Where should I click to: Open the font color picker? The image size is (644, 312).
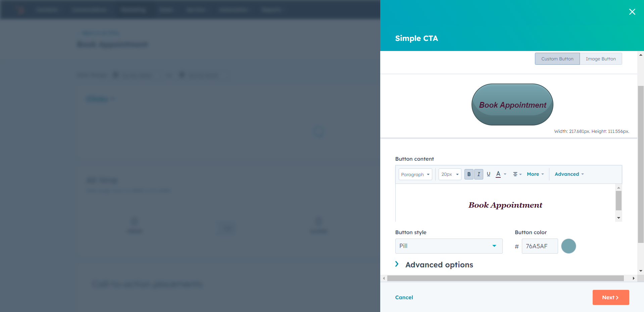[x=499, y=174]
